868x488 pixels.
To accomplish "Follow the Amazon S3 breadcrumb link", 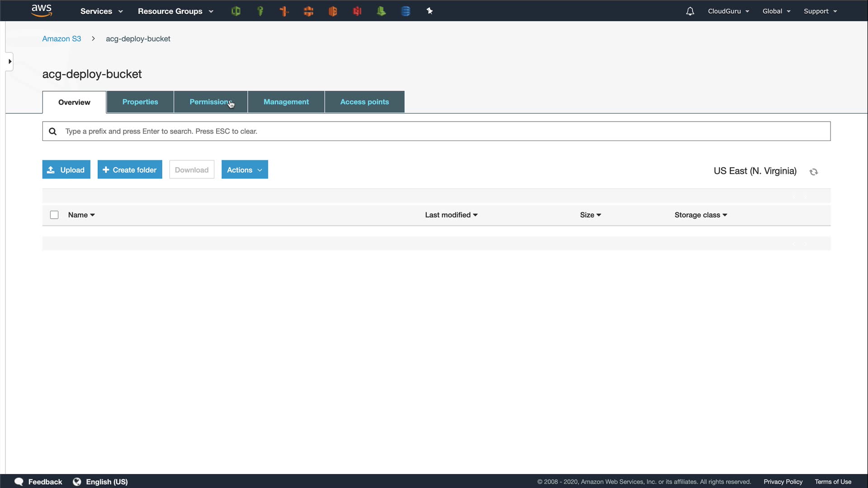I will [61, 39].
